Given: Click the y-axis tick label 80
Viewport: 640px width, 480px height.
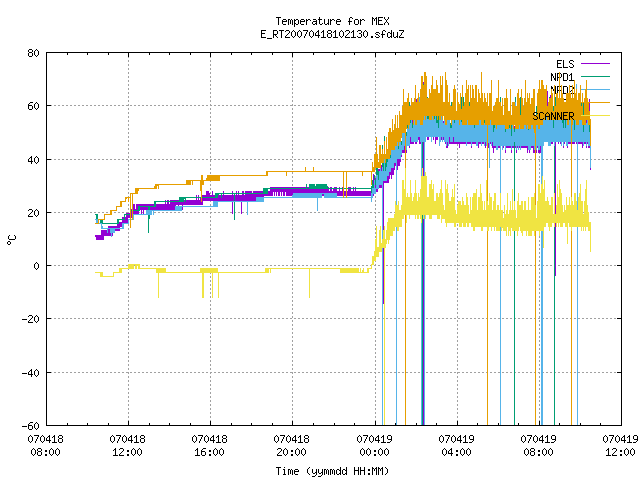Looking at the screenshot, I should pos(33,53).
